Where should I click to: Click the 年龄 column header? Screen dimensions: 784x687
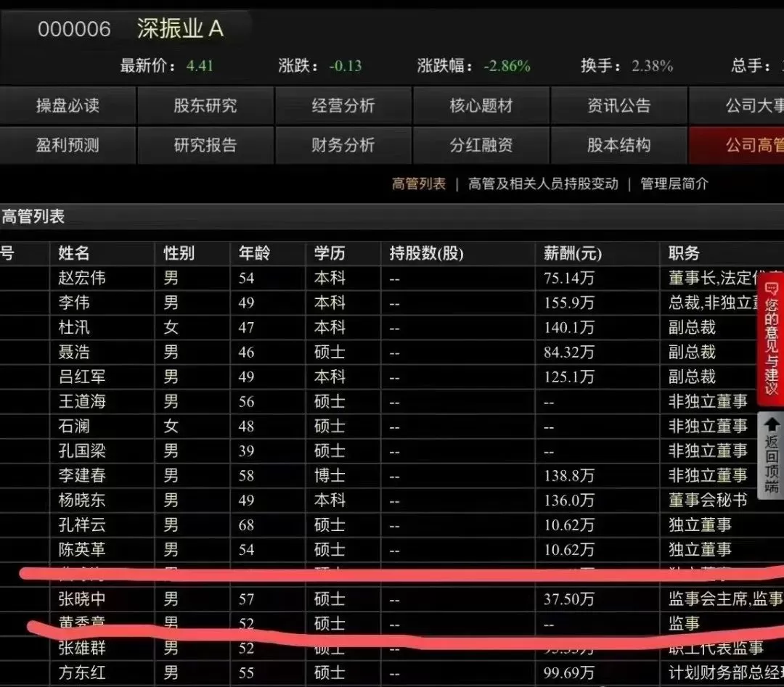pyautogui.click(x=254, y=253)
